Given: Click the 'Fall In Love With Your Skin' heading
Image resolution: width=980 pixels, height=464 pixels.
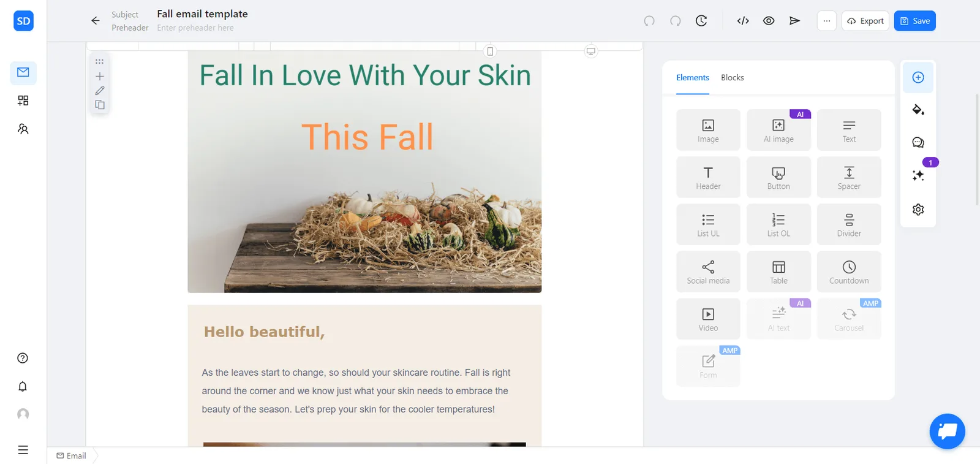Looking at the screenshot, I should point(365,75).
